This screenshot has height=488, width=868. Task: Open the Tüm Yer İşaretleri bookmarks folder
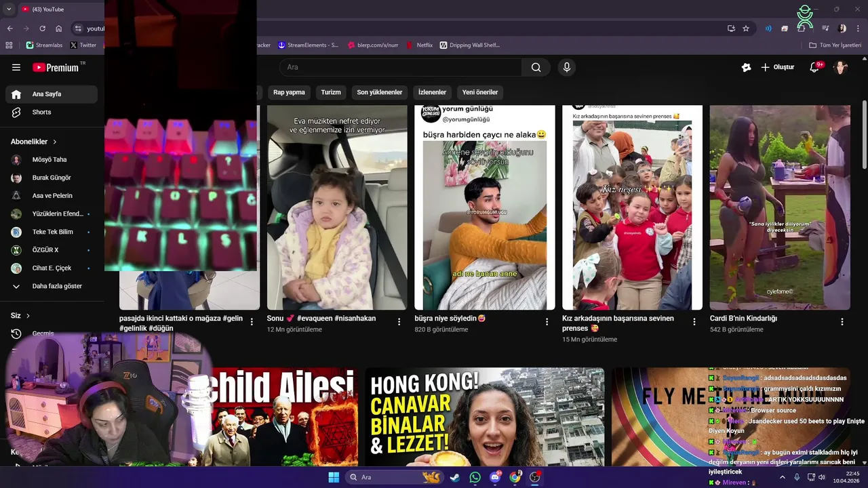click(x=835, y=45)
